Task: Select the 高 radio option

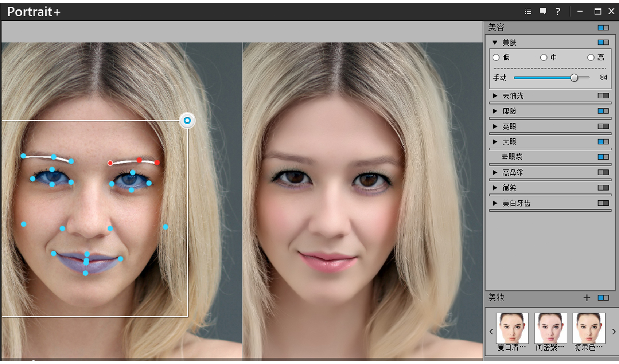Action: (x=591, y=58)
